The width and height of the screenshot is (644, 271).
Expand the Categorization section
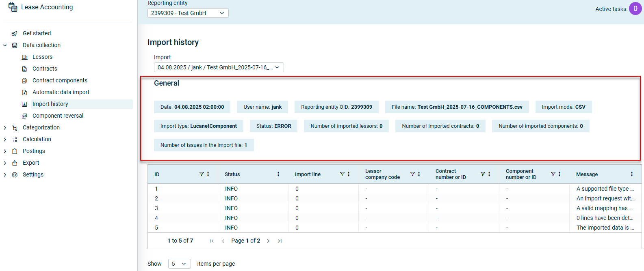(x=5, y=128)
